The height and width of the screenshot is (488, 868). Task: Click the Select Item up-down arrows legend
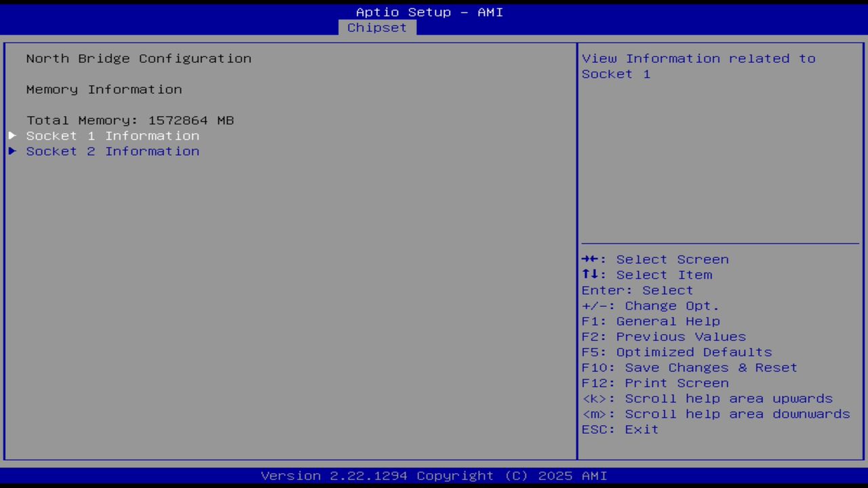(x=591, y=274)
